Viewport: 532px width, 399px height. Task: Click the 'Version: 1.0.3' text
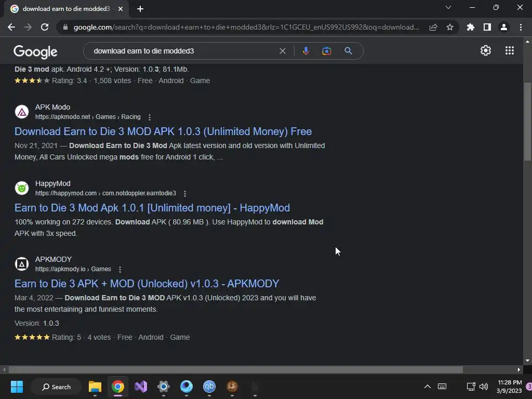coord(37,323)
